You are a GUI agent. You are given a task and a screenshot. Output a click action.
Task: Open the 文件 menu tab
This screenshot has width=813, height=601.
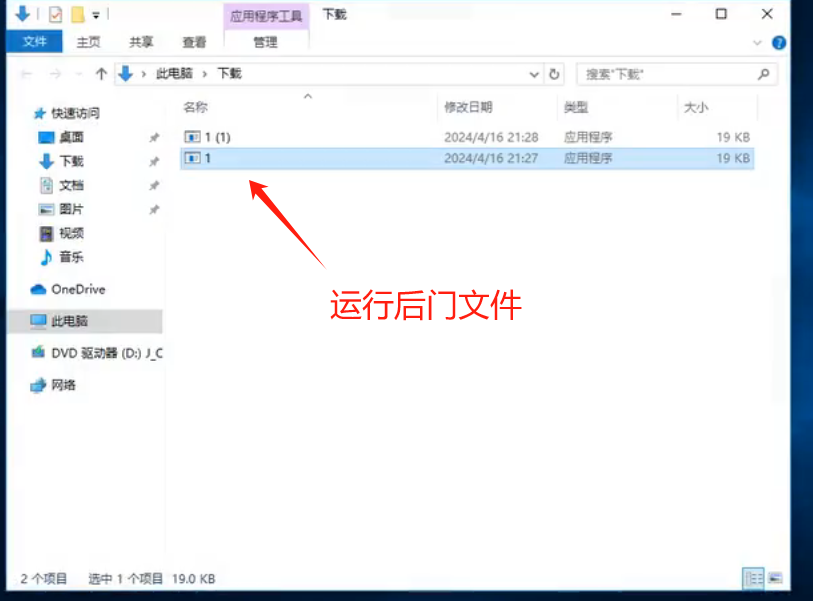35,41
